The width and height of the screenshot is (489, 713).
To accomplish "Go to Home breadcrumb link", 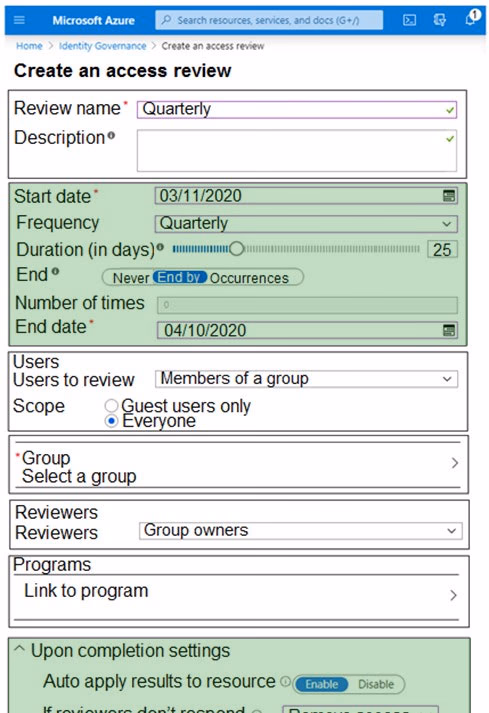I will tap(29, 46).
